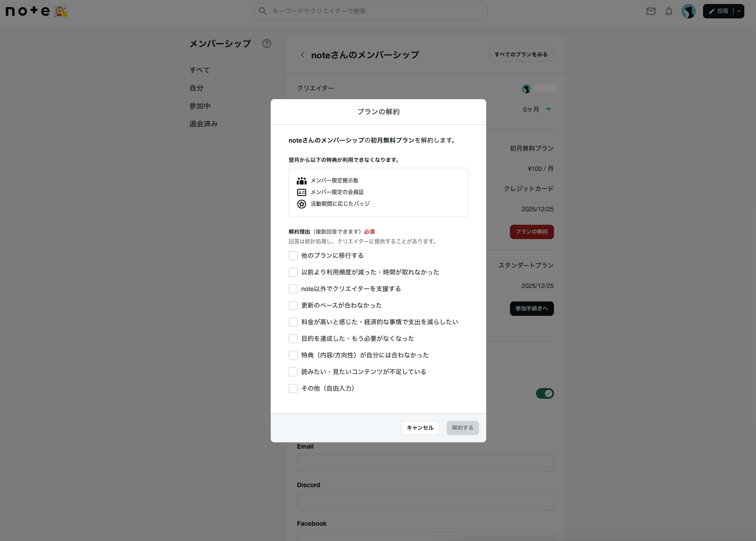
Task: Check 読みたい・見たいコンテンツが不足している
Action: (x=293, y=372)
